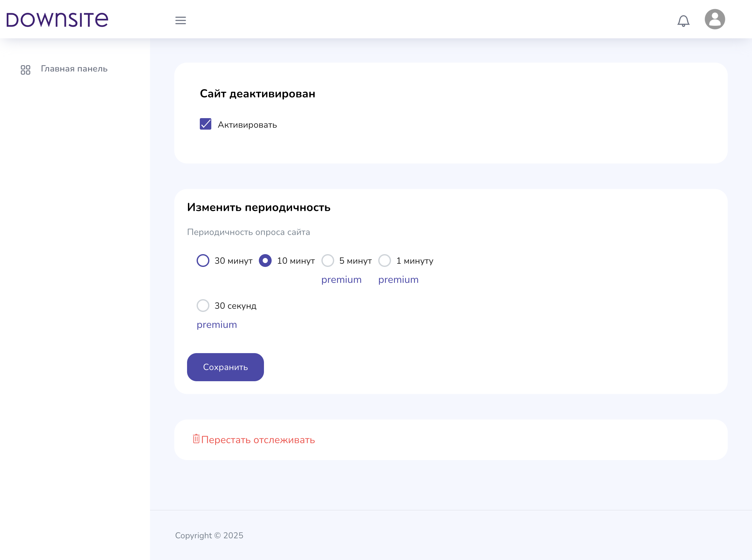Click the Сохранить button

pos(225,367)
